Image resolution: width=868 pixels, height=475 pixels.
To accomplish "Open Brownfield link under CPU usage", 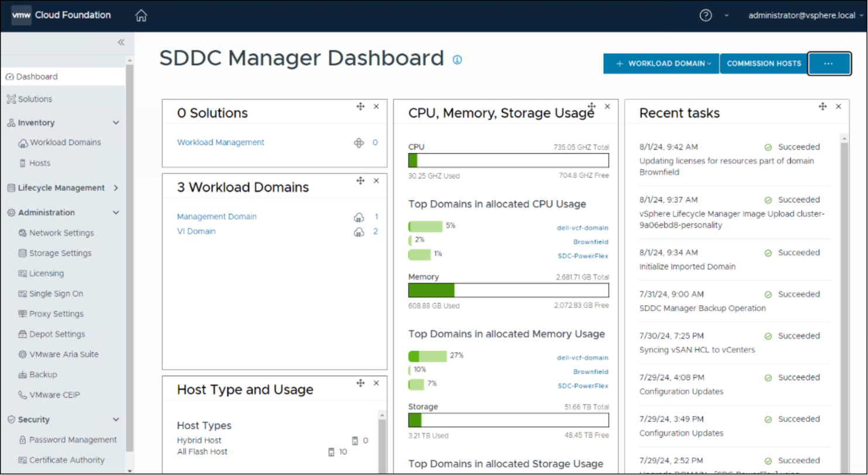I will [x=591, y=242].
